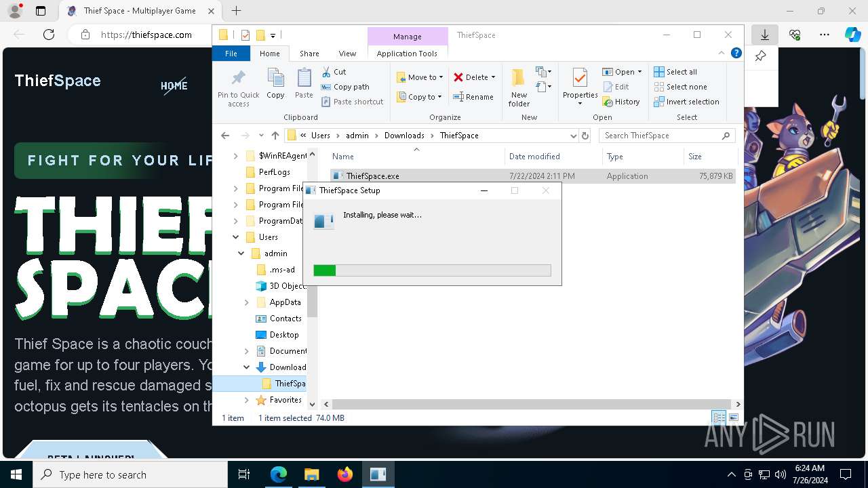Select the ThiefSpace.exe file row
This screenshot has height=488, width=868.
[x=533, y=176]
